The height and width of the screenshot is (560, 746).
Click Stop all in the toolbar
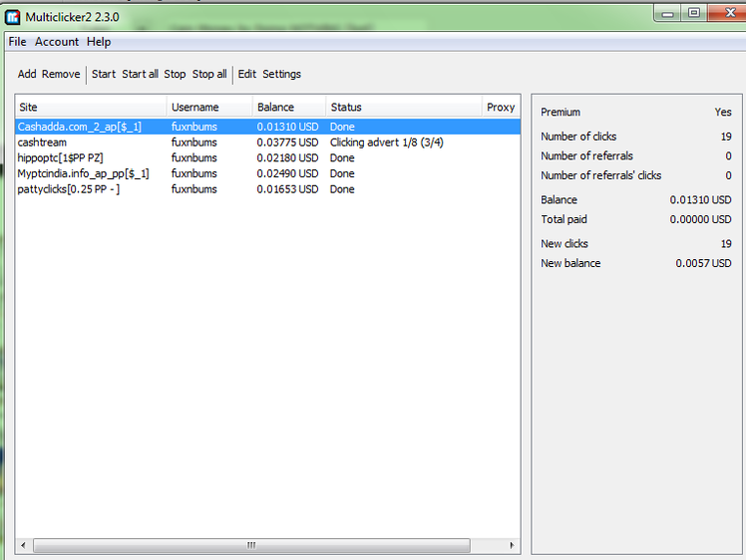point(209,74)
